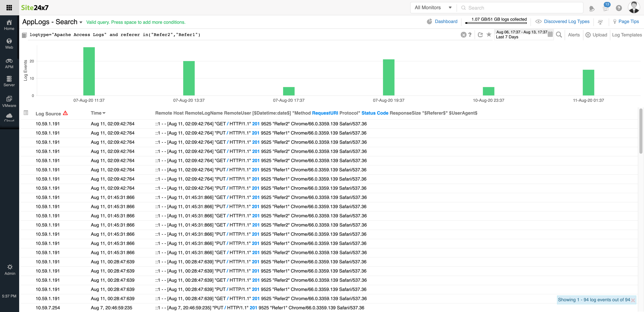Toggle column selector icon beside Log Source

[x=26, y=113]
